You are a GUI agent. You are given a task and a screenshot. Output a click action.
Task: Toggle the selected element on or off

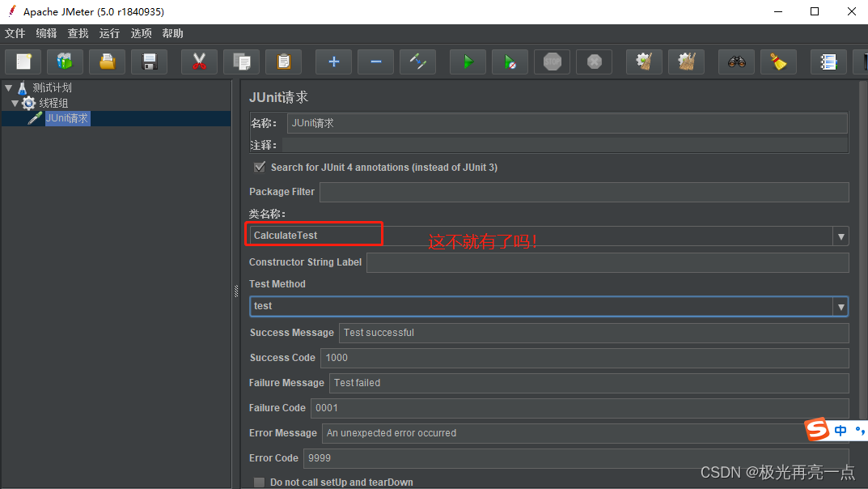coord(417,62)
